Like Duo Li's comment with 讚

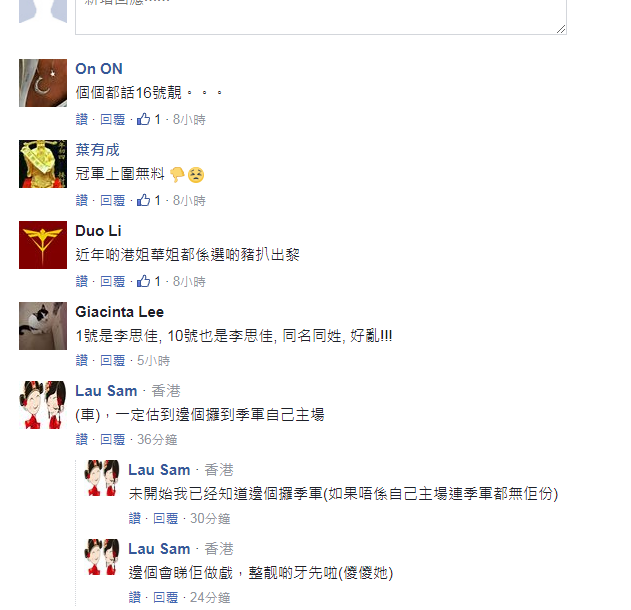click(82, 281)
